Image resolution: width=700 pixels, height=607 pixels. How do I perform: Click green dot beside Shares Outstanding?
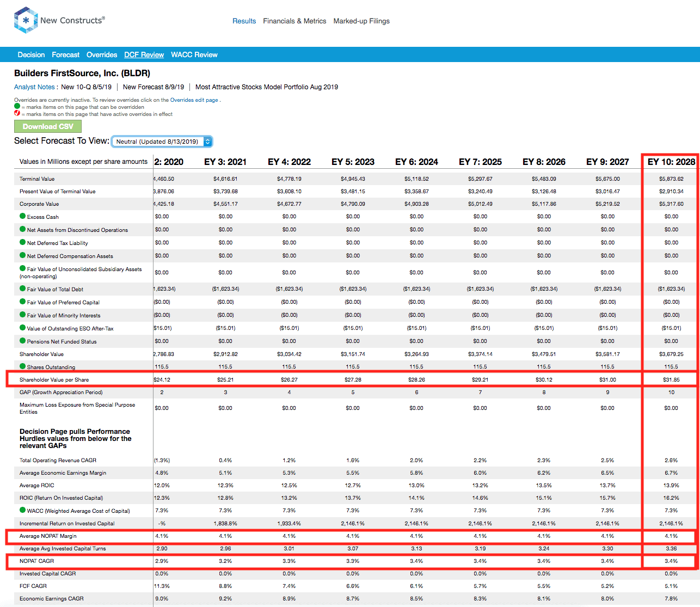coord(23,366)
